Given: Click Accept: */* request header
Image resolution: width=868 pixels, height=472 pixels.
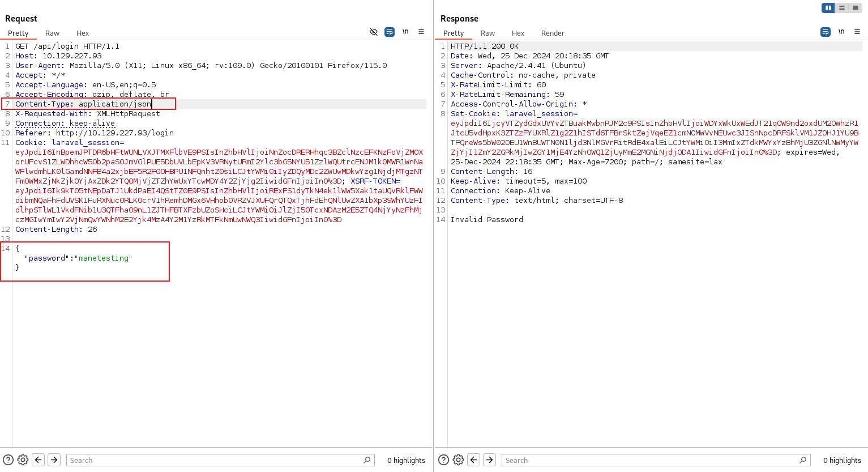Looking at the screenshot, I should (x=40, y=75).
